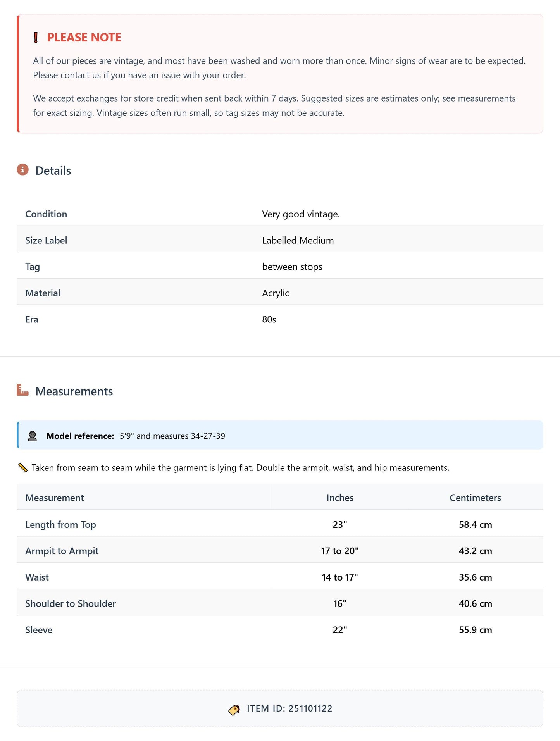Select the PLEASE NOTE heading
This screenshot has height=741, width=560.
tap(84, 38)
